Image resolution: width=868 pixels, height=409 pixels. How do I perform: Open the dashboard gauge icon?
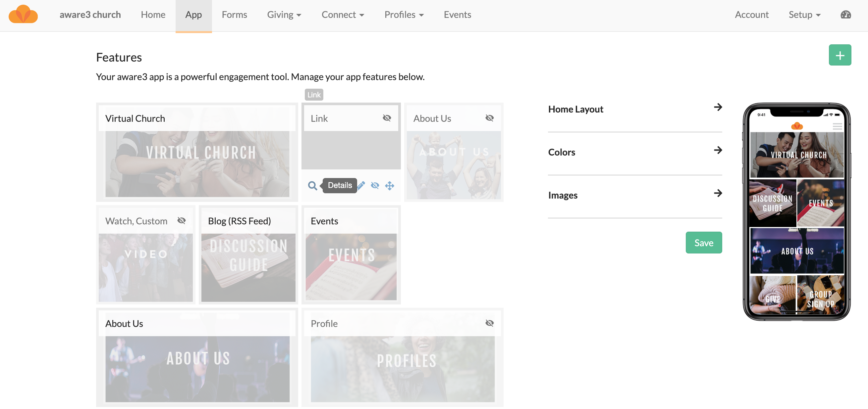[x=845, y=15]
